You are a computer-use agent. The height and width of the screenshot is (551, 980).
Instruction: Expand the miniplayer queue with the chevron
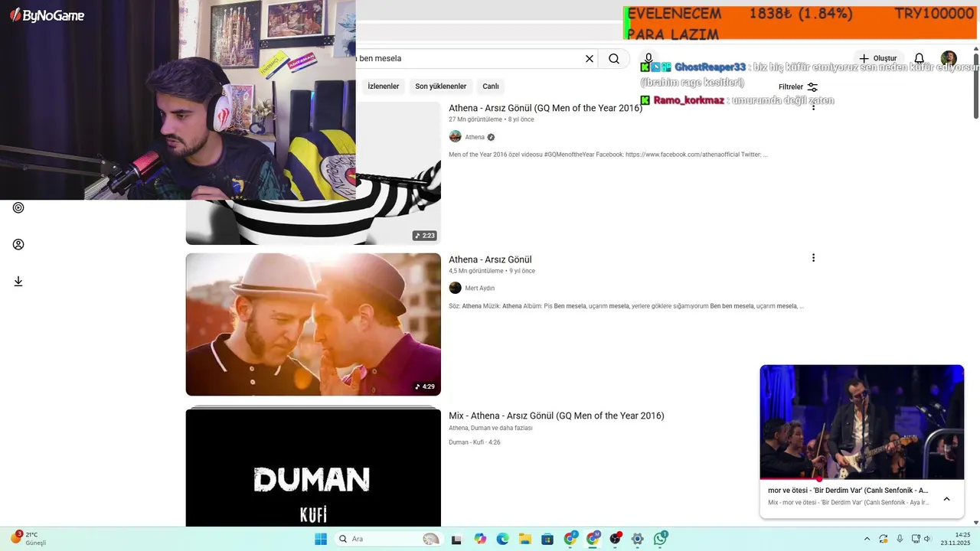pyautogui.click(x=946, y=499)
